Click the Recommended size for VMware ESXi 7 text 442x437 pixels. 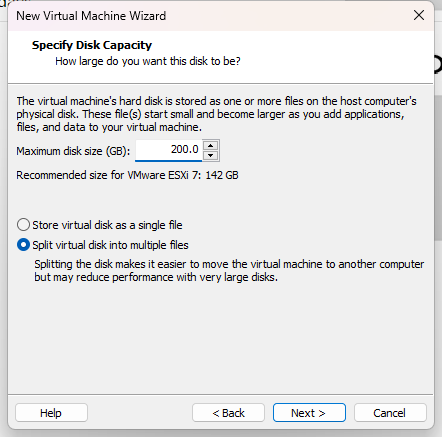click(x=127, y=175)
